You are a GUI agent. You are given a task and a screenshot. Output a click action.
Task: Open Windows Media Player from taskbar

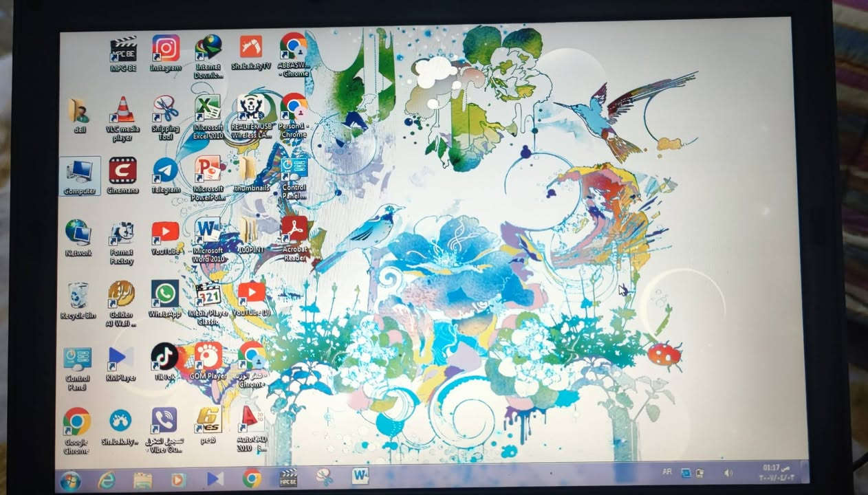[x=179, y=479]
